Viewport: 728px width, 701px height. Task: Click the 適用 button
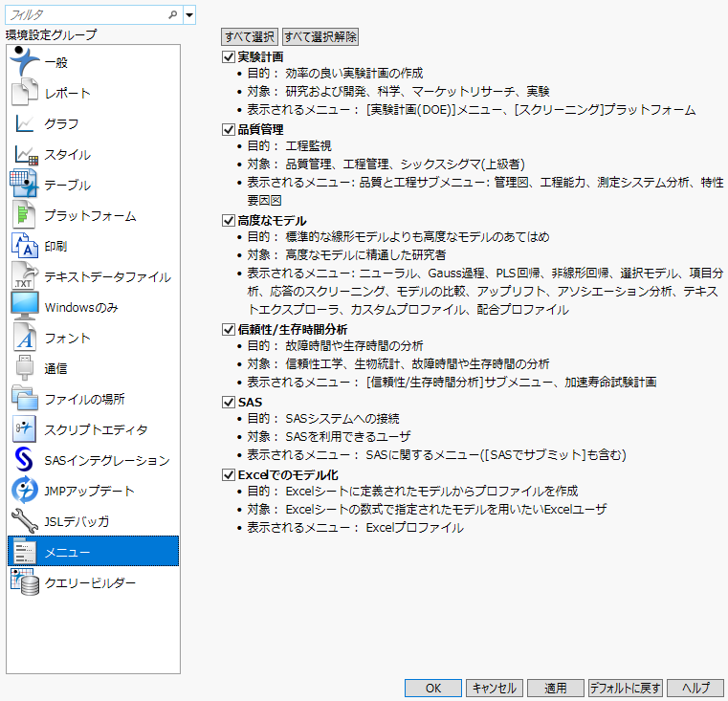click(555, 688)
